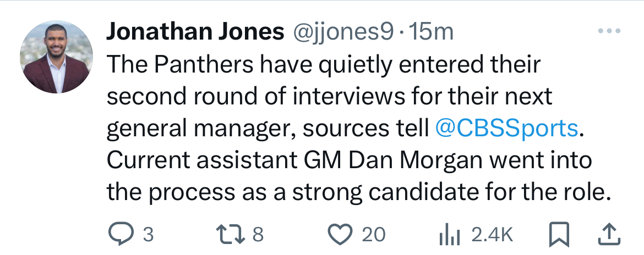Bookmark this tweet with the bookmark icon
This screenshot has height=255, width=644.
click(x=559, y=235)
